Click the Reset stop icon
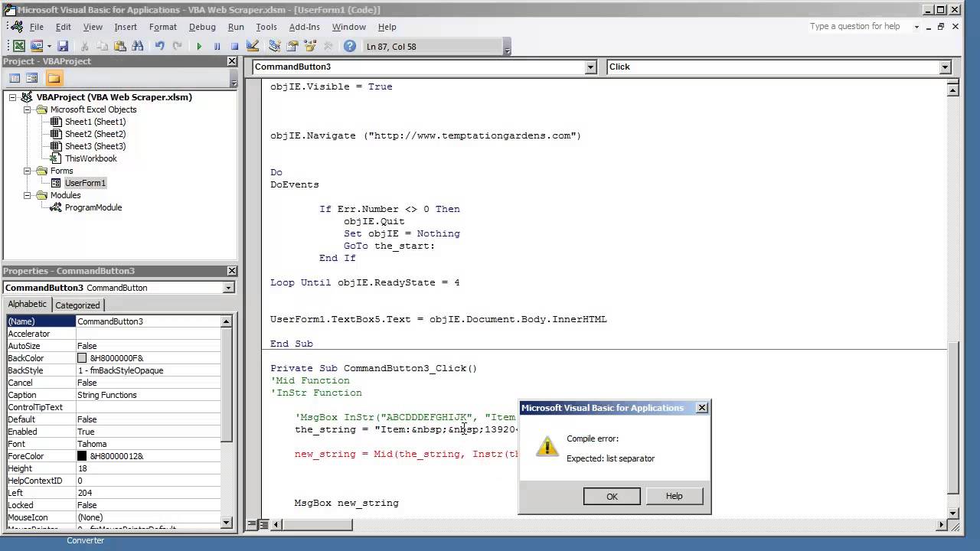Image resolution: width=980 pixels, height=551 pixels. [x=234, y=46]
